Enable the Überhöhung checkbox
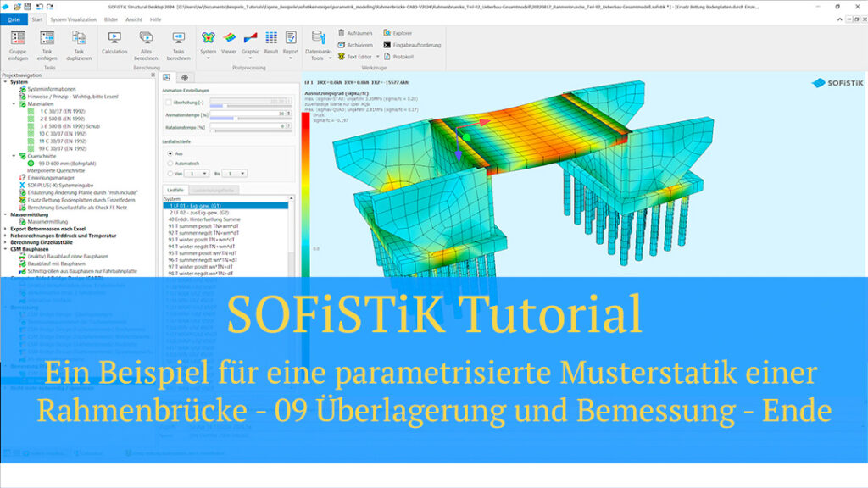Viewport: 868px width, 488px height. 169,102
